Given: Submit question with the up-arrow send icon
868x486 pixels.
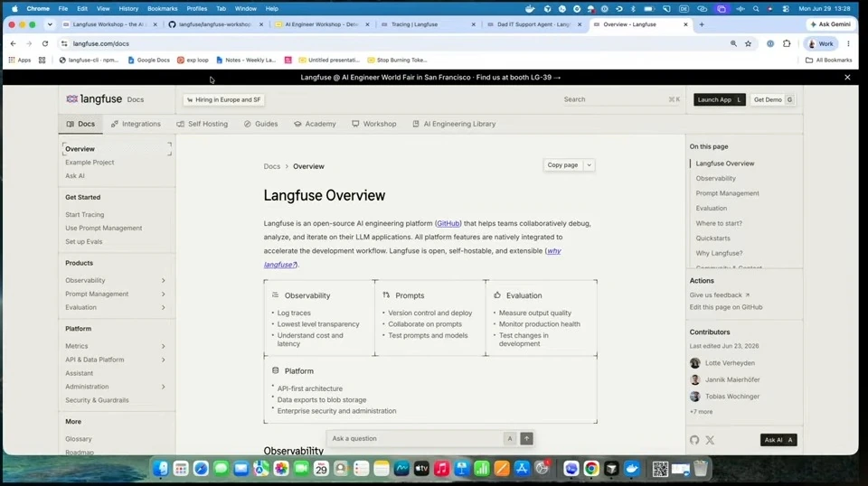Looking at the screenshot, I should [526, 438].
